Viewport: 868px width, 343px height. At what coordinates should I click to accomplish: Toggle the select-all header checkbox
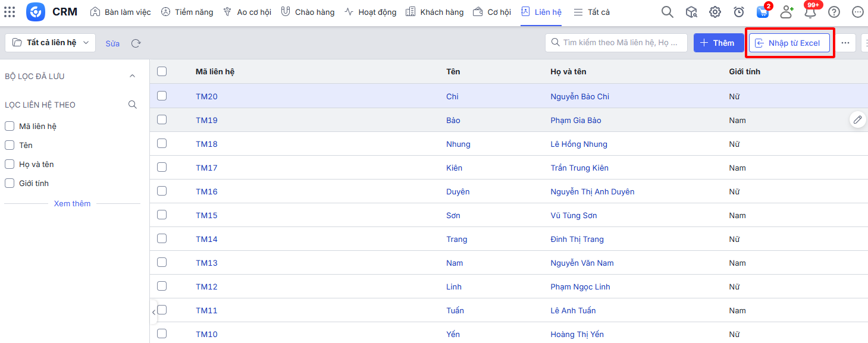162,71
